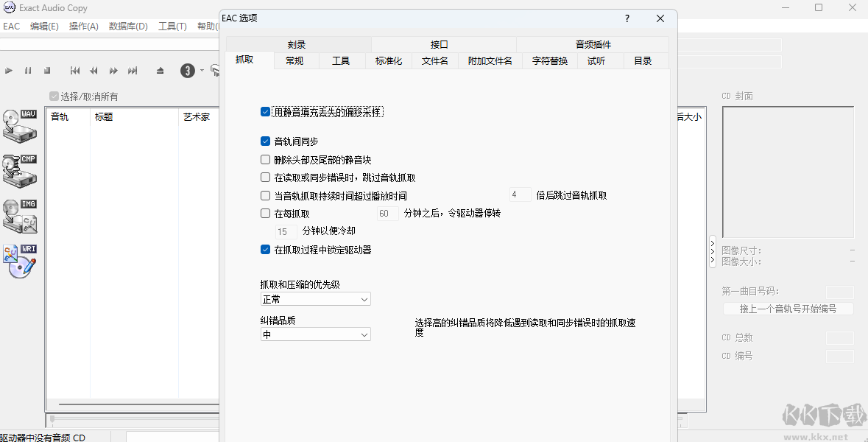
Task: Click the 接上一个音轨号开始编号 button
Action: [x=788, y=308]
